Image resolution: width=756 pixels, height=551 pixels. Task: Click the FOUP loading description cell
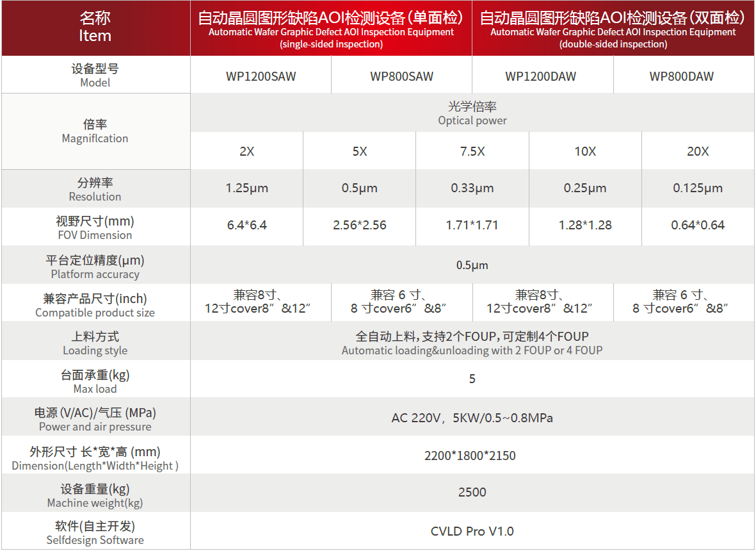[472, 341]
